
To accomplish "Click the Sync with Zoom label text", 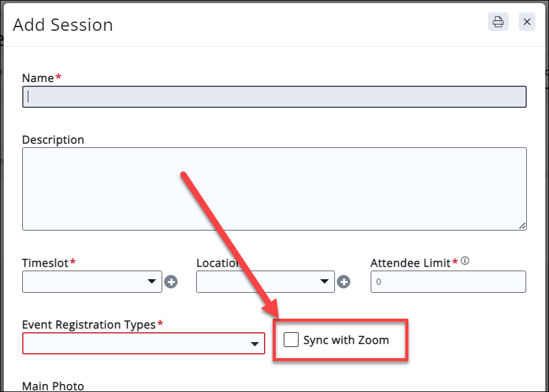I will point(346,340).
